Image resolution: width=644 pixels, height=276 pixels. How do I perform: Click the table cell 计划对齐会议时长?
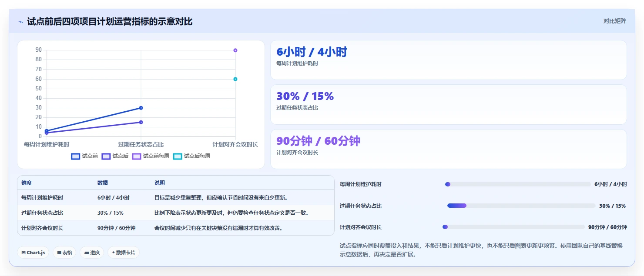42,228
